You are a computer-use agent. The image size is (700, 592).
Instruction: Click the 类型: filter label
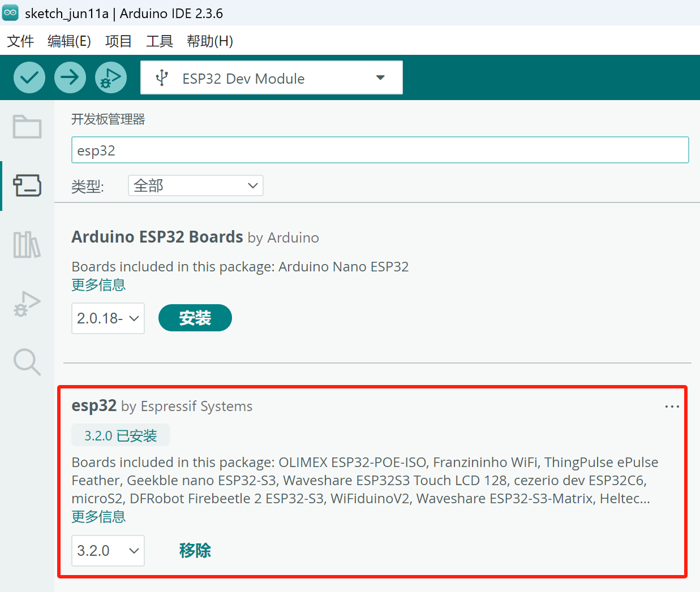(x=88, y=186)
